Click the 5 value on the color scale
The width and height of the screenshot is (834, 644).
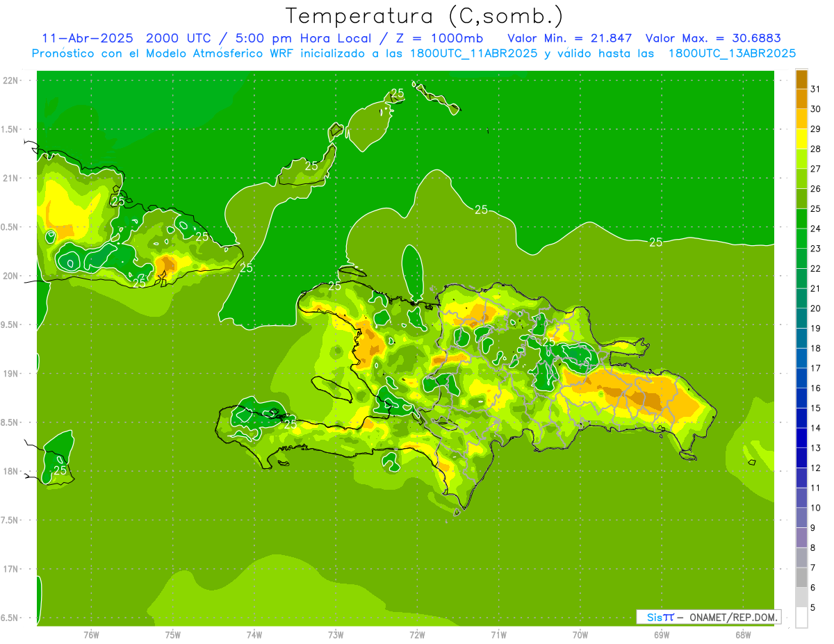(x=813, y=607)
